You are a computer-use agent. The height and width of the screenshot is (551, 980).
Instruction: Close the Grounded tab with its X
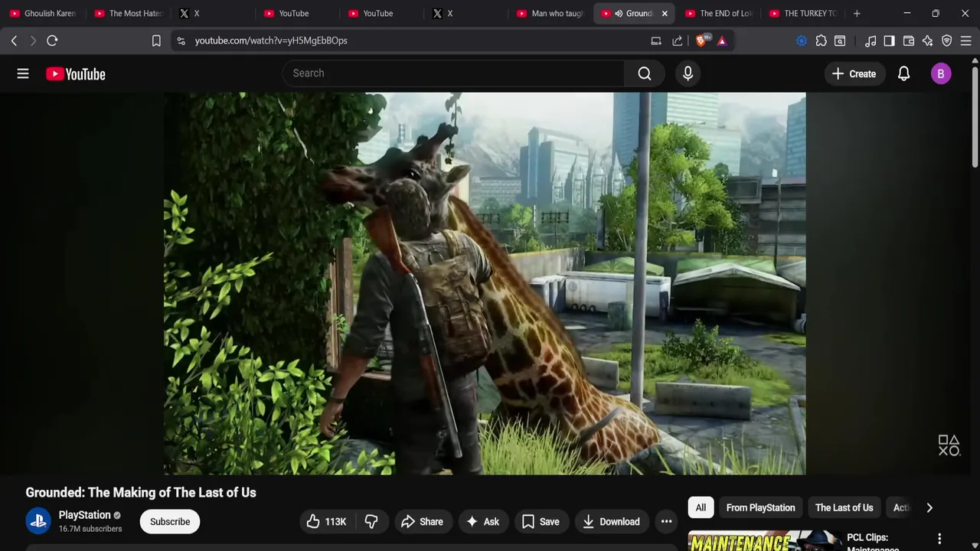tap(665, 14)
